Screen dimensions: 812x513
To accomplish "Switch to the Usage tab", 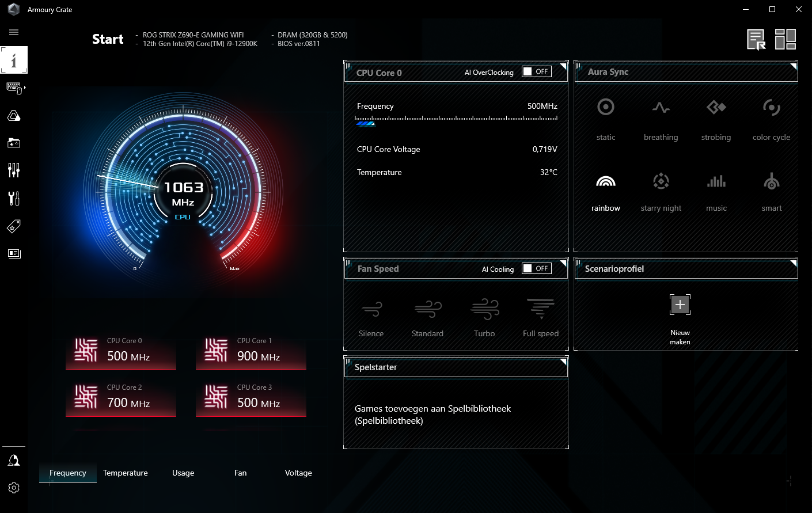I will (183, 473).
